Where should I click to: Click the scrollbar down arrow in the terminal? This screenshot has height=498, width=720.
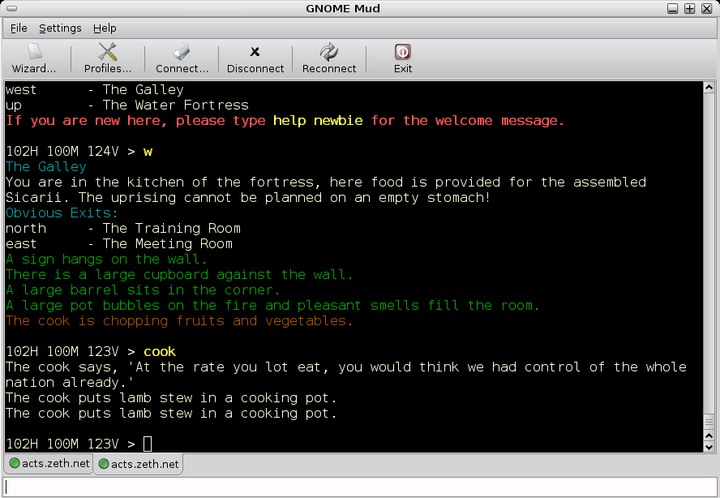708,446
